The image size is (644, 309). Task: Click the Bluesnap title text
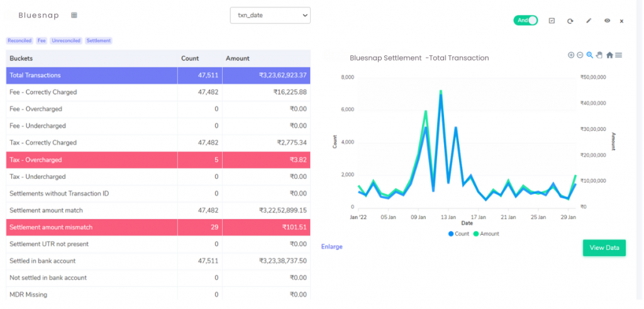tap(38, 16)
